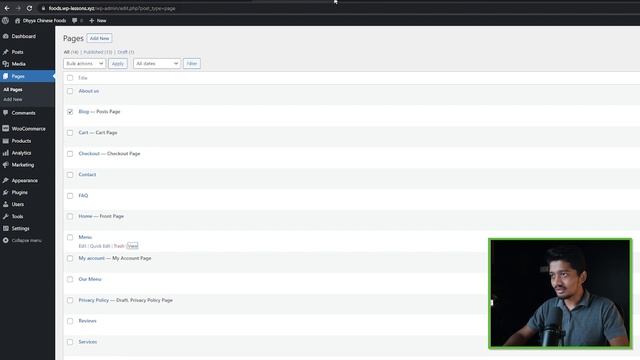Screen dimensions: 640x360
Task: Click the home icon beside Ohyys Chinese Foods
Action: click(17, 20)
